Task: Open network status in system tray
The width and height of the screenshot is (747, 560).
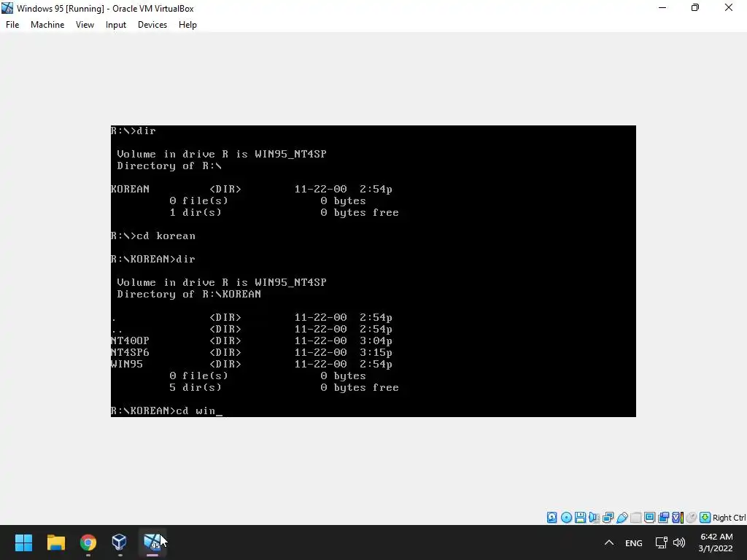Action: pos(661,542)
